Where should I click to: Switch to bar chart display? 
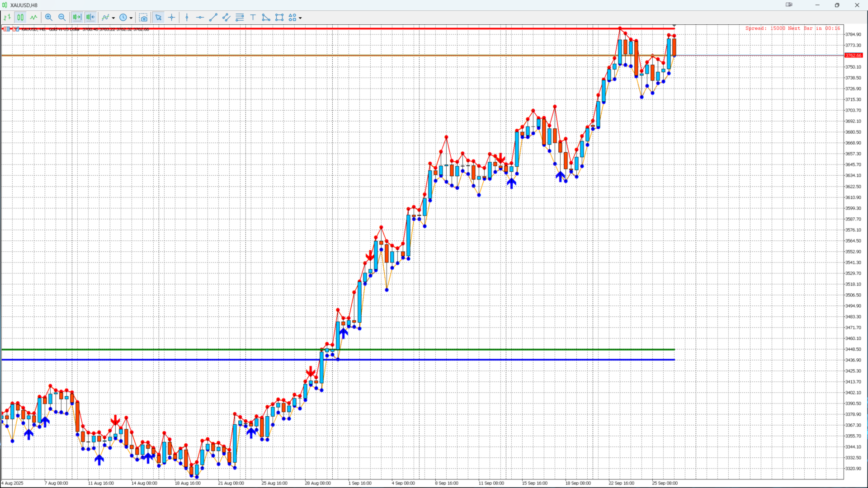pos(7,18)
